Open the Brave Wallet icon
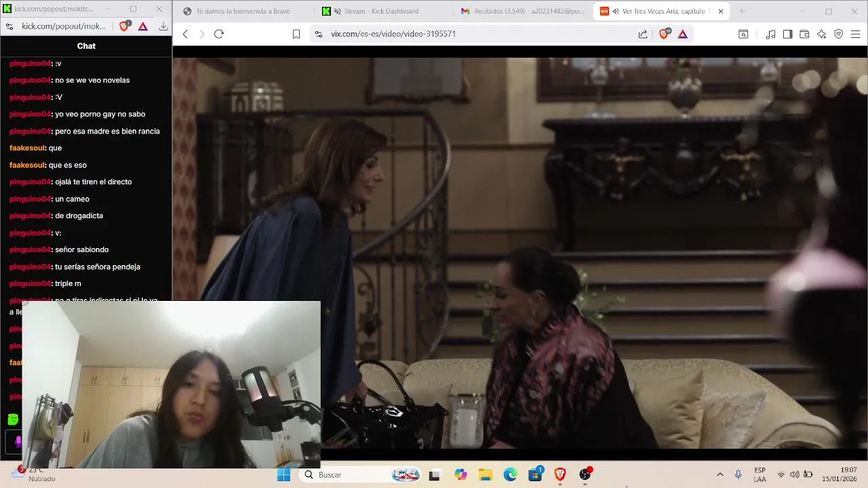 click(x=804, y=34)
